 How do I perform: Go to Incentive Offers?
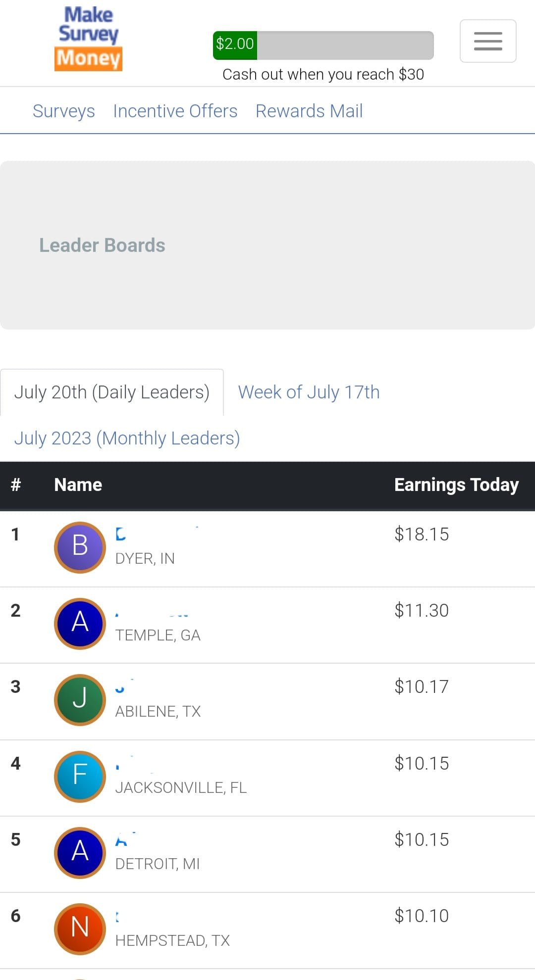coord(175,111)
